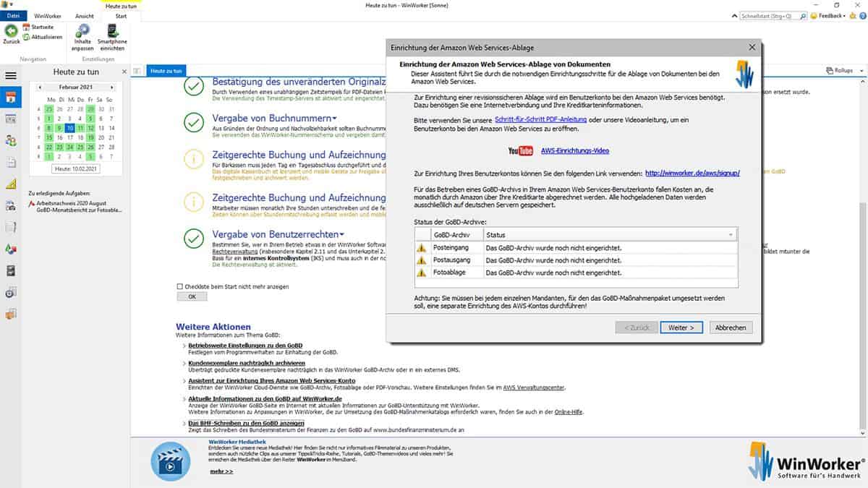The height and width of the screenshot is (488, 868).
Task: Click the small pane icon beside the Heute zu tun tab
Action: [135, 72]
